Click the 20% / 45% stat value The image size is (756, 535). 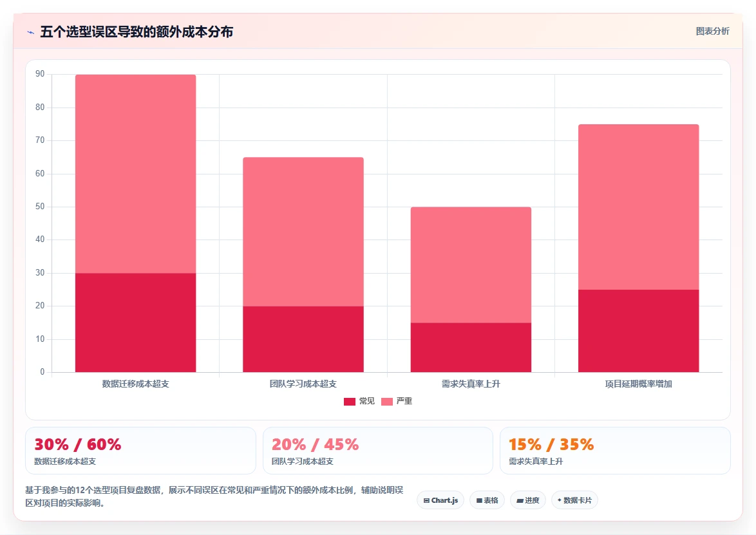[316, 444]
